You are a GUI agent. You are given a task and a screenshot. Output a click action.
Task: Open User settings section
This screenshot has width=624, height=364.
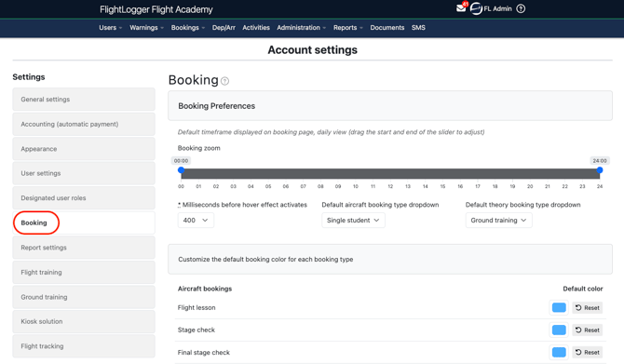[x=84, y=173]
